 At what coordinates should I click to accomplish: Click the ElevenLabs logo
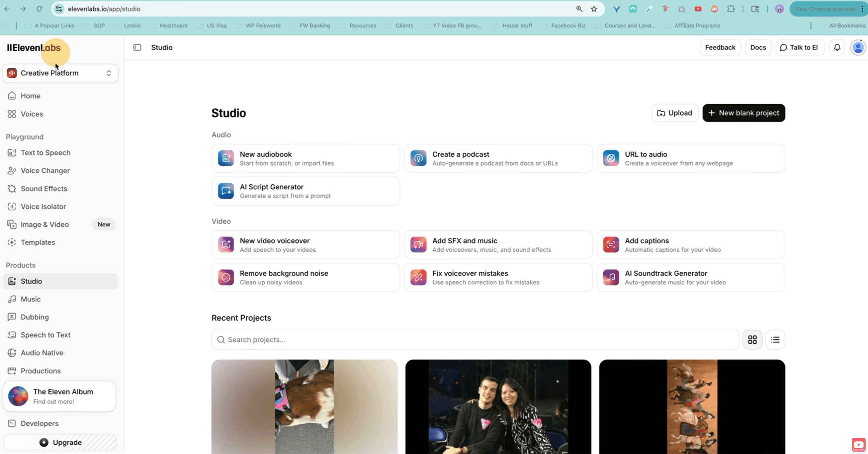[34, 48]
